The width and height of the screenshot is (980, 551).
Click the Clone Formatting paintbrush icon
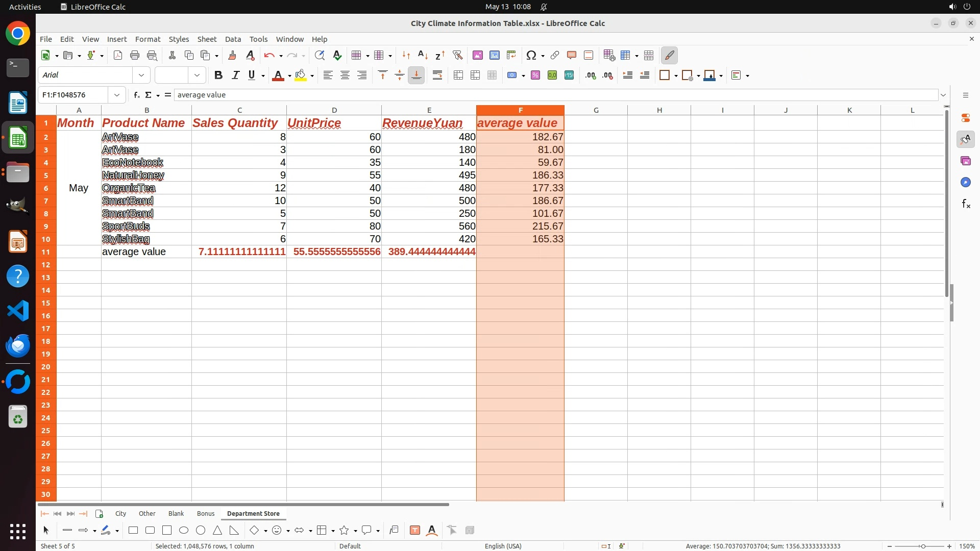click(232, 55)
